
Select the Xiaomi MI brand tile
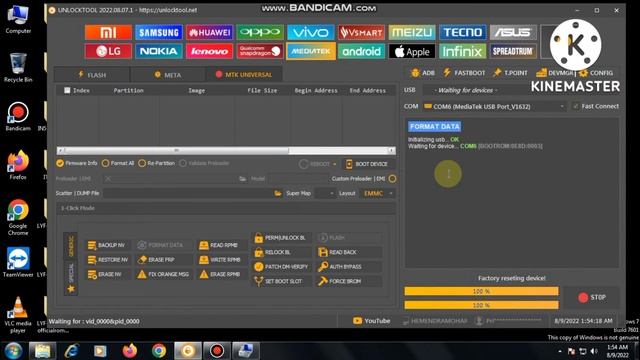point(108,32)
